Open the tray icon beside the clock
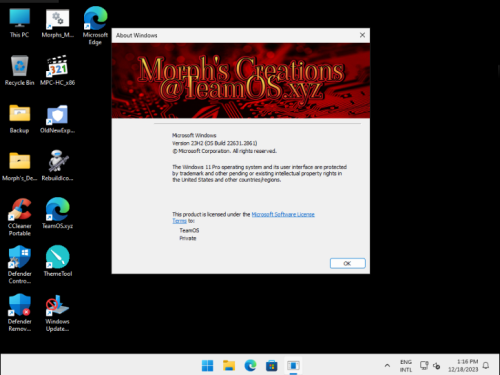The width and height of the screenshot is (500, 375). pyautogui.click(x=437, y=366)
